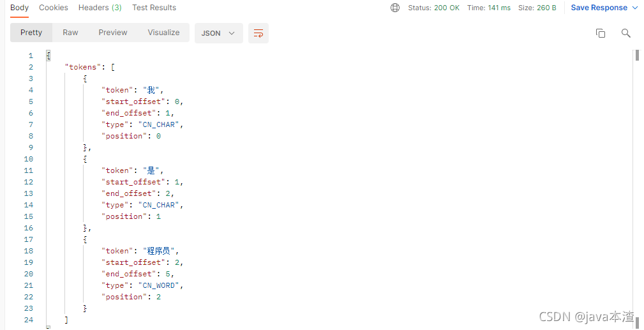Viewport: 644px width, 330px height.
Task: Click the vertical scrollbar of response body
Action: coord(638,189)
